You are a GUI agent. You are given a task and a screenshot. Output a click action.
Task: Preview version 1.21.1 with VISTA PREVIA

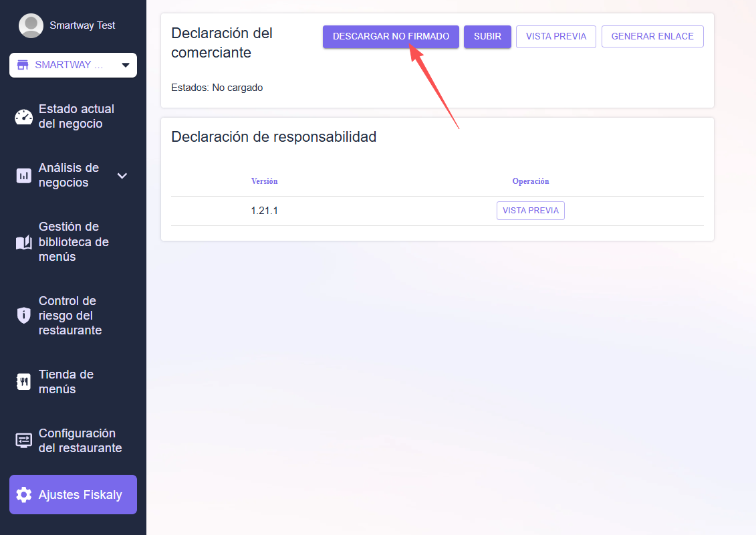click(x=530, y=211)
